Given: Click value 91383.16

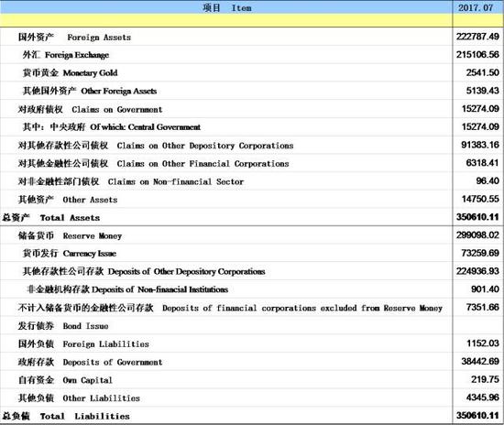Looking at the screenshot, I should click(480, 145).
